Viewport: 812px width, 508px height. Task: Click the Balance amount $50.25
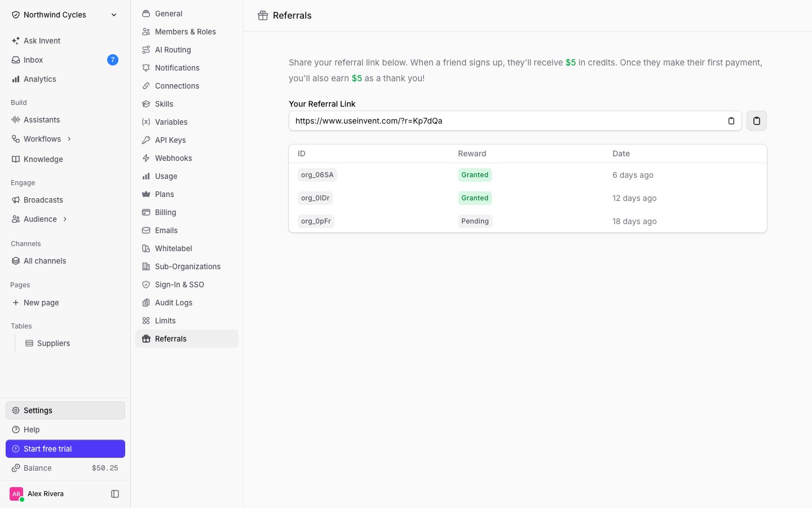pyautogui.click(x=105, y=468)
